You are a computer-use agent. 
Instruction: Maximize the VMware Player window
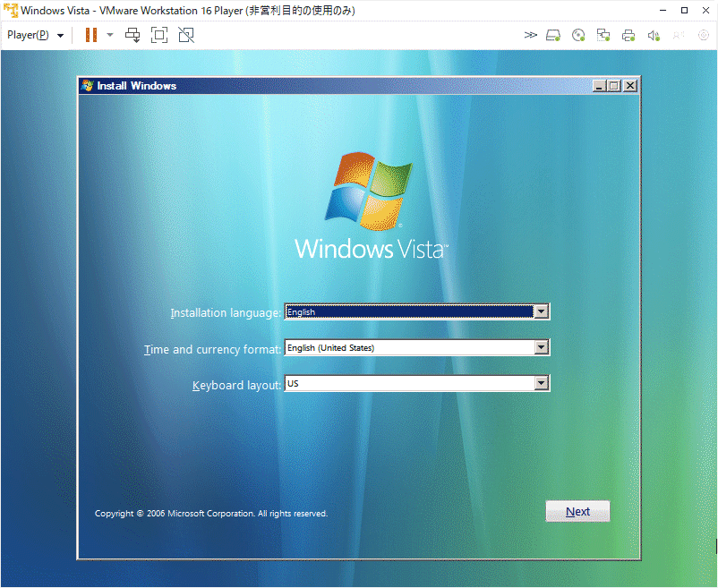[684, 10]
